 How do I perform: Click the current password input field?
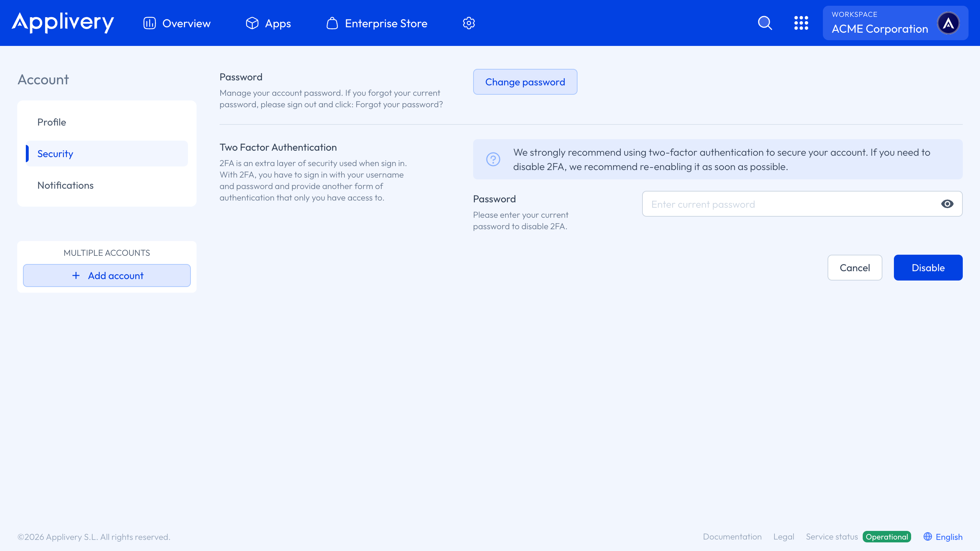pyautogui.click(x=791, y=204)
